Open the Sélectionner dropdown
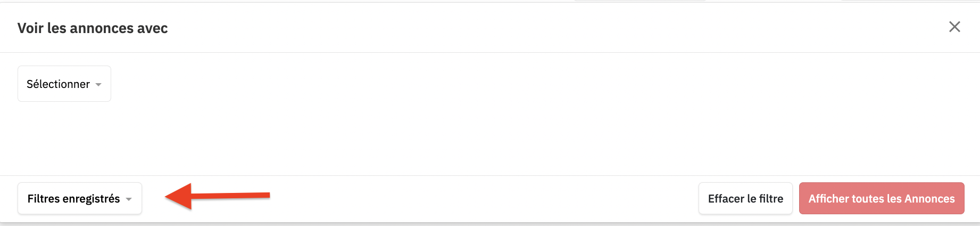The image size is (980, 226). (x=64, y=84)
